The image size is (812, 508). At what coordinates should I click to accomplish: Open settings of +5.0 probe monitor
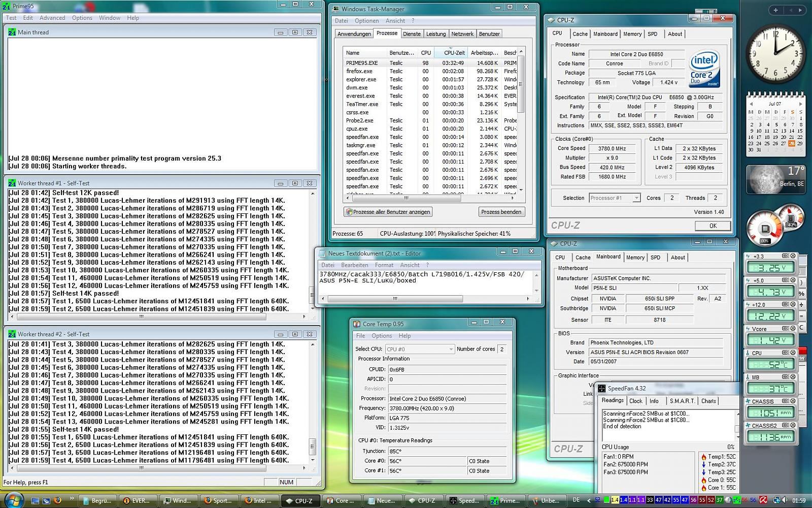click(786, 280)
